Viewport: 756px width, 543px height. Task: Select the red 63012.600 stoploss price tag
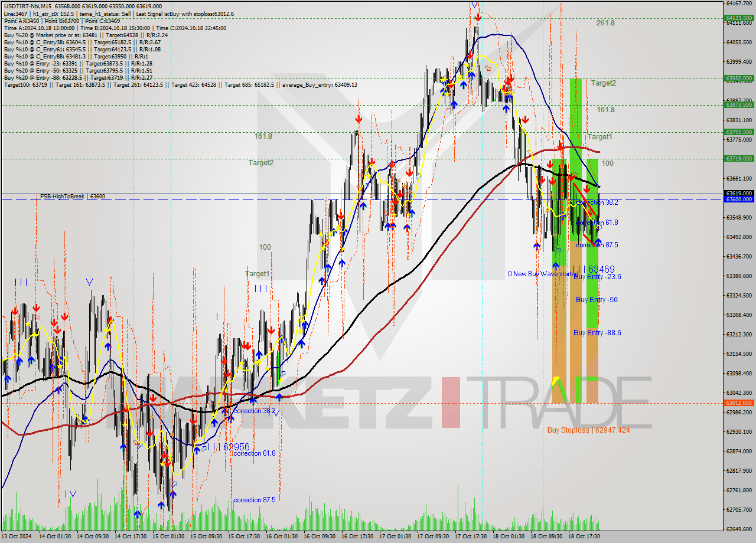pos(738,403)
